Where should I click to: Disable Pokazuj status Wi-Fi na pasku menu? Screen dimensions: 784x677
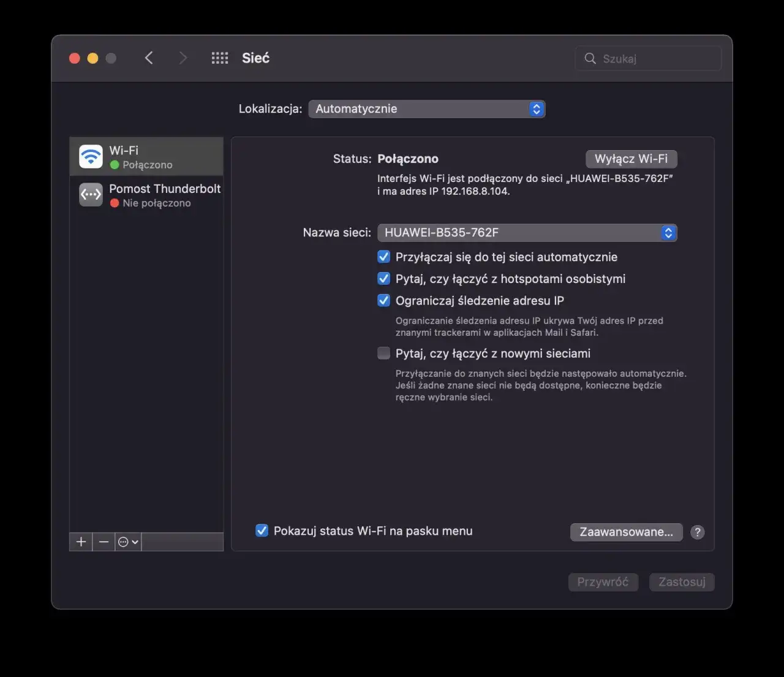pyautogui.click(x=262, y=531)
